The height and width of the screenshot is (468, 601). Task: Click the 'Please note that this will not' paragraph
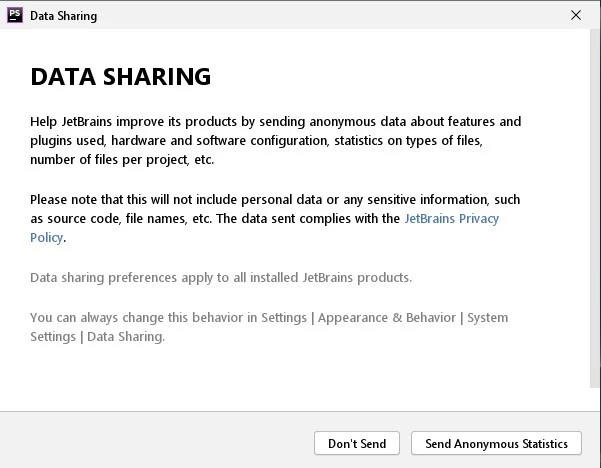pos(275,218)
